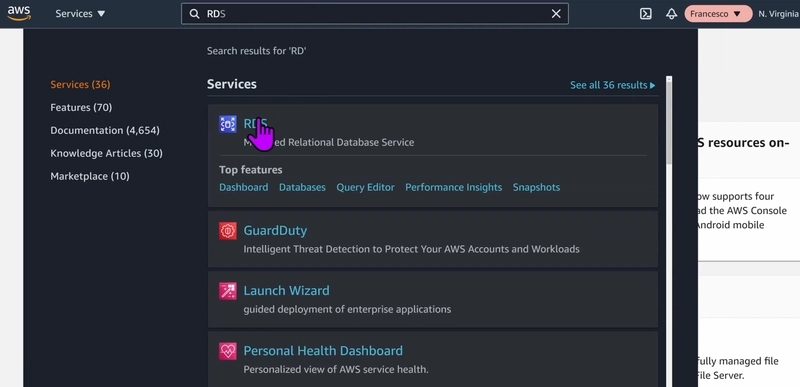Open the Services dropdown menu
The image size is (800, 387).
point(80,14)
